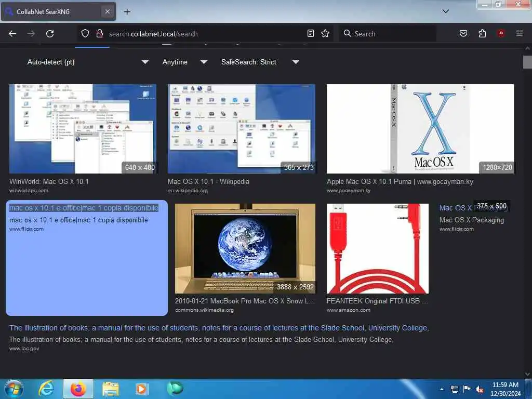
Task: Click the 'Mac OS X Packaging' text
Action: [x=471, y=220]
